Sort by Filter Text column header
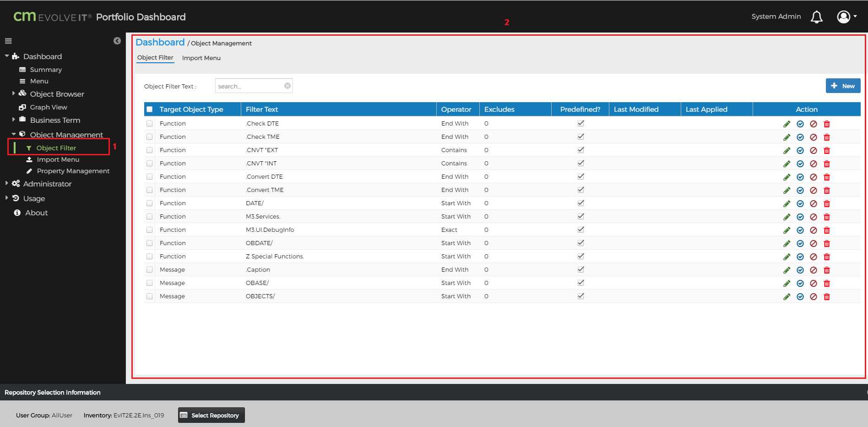This screenshot has width=868, height=427. [x=262, y=109]
